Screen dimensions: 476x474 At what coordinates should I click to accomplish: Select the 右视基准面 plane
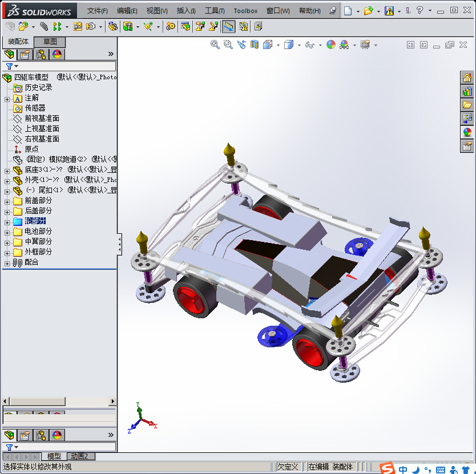(42, 139)
